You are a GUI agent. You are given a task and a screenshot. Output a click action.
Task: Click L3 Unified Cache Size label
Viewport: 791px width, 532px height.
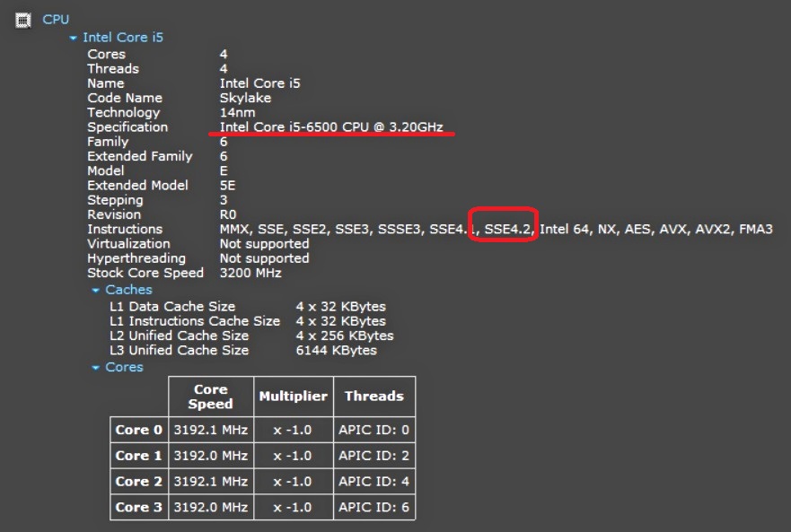179,351
